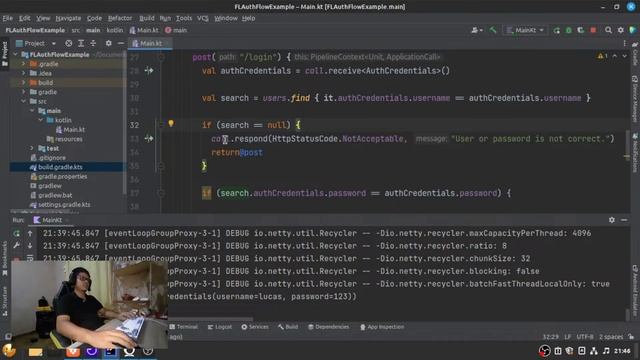This screenshot has width=640, height=360.
Task: Click the system clock showing 21:46
Action: pyautogui.click(x=622, y=351)
